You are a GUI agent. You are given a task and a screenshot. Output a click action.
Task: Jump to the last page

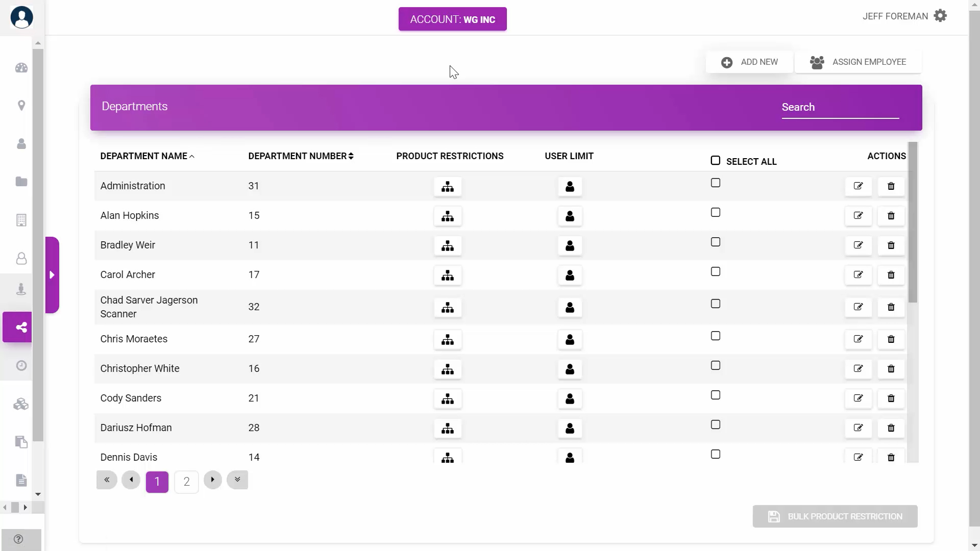coord(237,480)
